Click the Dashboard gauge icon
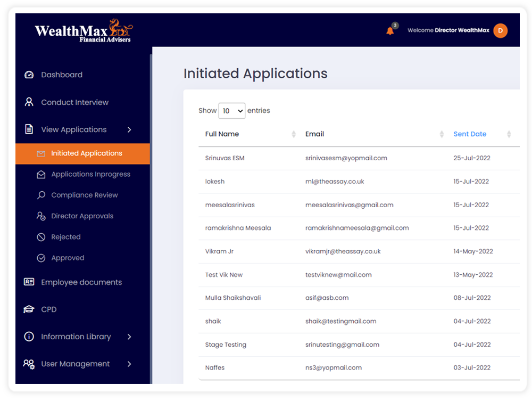The width and height of the screenshot is (532, 401). pos(29,75)
